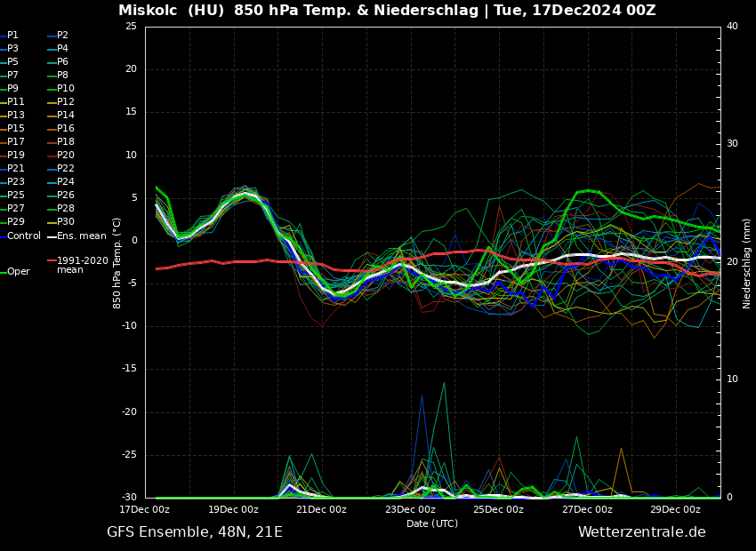Click the P30 legend entry
The height and width of the screenshot is (551, 756).
click(x=65, y=222)
